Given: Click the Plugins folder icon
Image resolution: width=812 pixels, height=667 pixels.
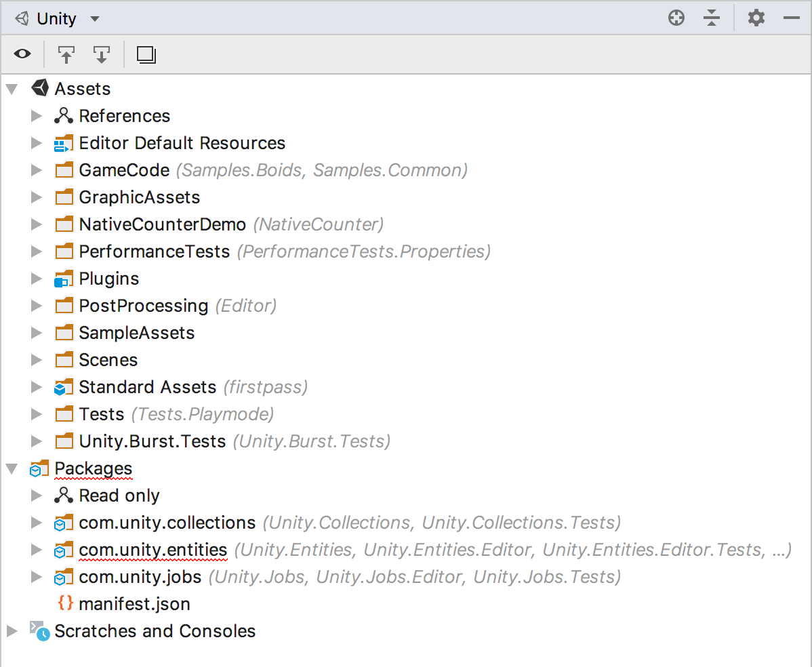Looking at the screenshot, I should tap(64, 279).
